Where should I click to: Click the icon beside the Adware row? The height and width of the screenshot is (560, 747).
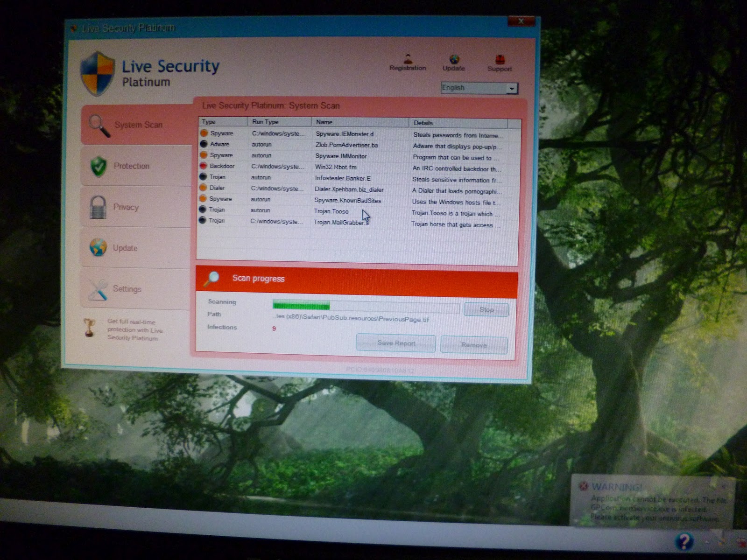[x=204, y=144]
